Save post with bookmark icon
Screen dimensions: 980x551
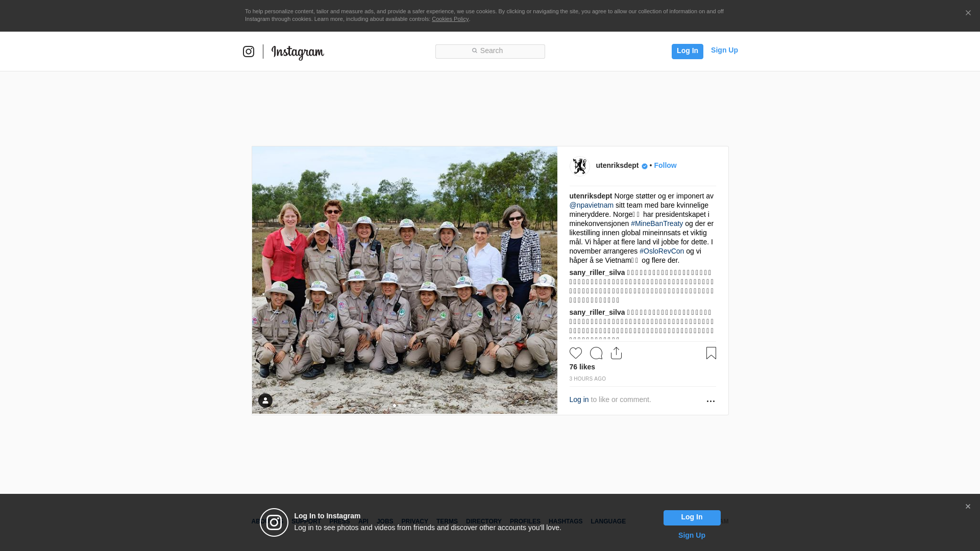pos(711,353)
